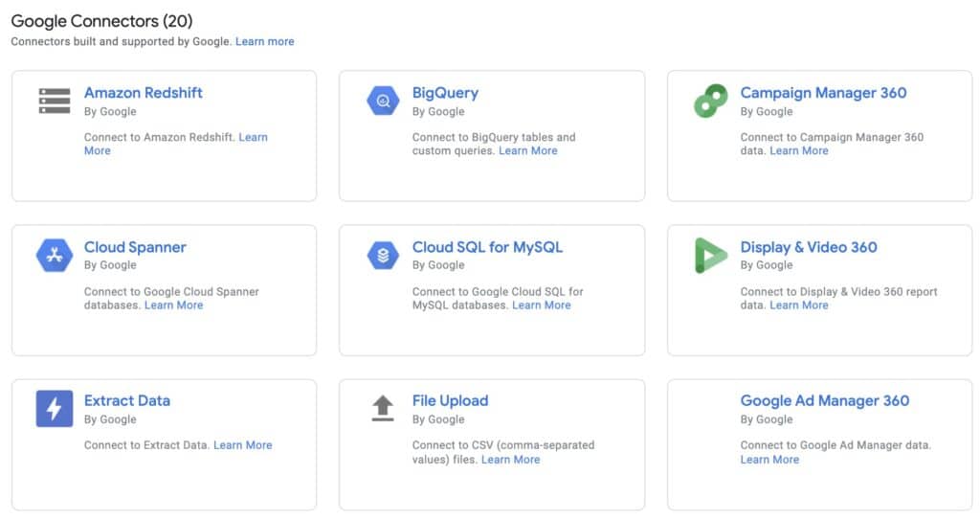The height and width of the screenshot is (520, 980).
Task: Click the Campaign Manager 360 green icon
Action: click(710, 102)
